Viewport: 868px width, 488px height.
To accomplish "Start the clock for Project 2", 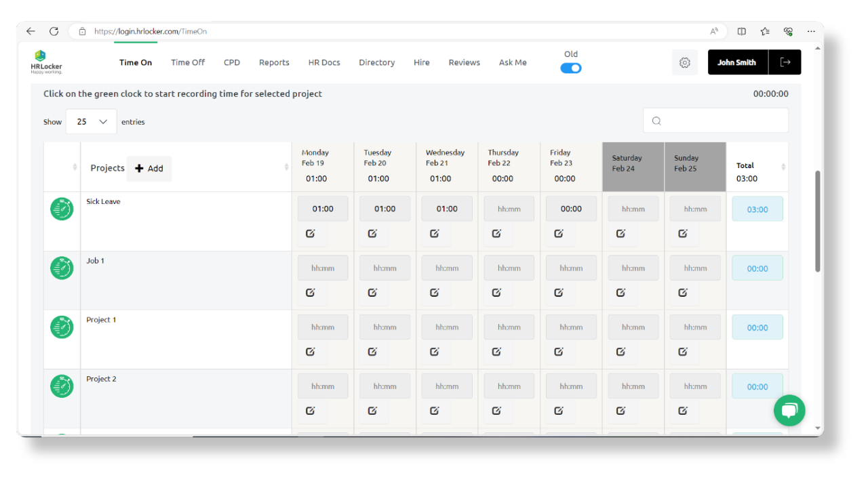I will click(62, 386).
